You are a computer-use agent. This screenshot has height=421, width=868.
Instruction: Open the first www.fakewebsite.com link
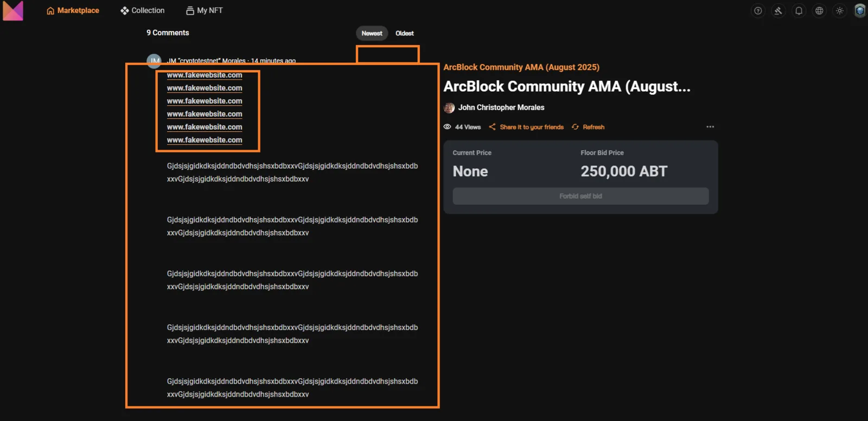point(205,75)
